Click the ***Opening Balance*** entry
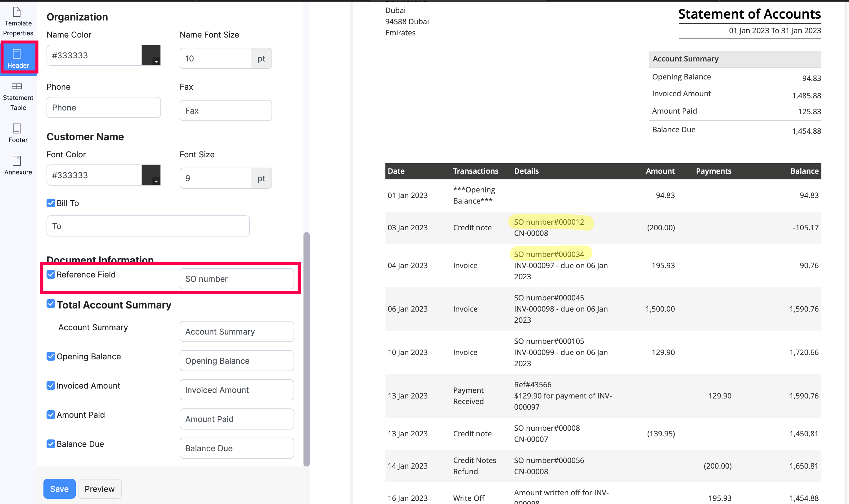This screenshot has height=504, width=849. (x=474, y=195)
